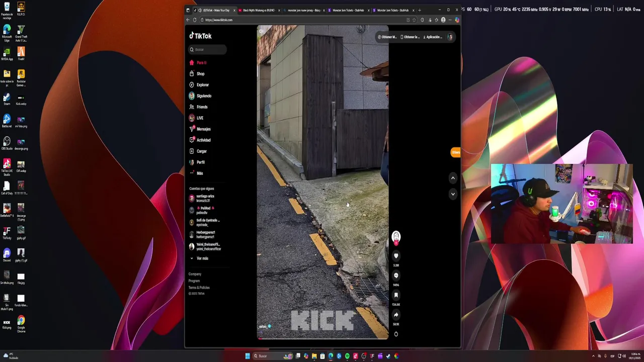Toggle the video volume mute icon
The image size is (644, 362).
click(261, 31)
